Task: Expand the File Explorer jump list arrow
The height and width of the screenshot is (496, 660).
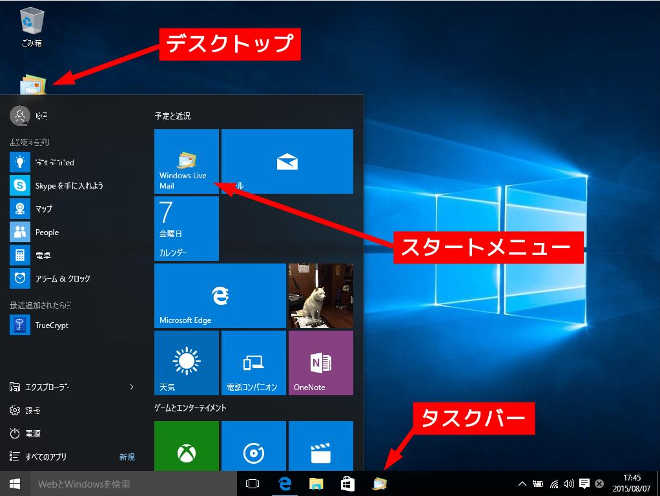Action: [x=132, y=386]
